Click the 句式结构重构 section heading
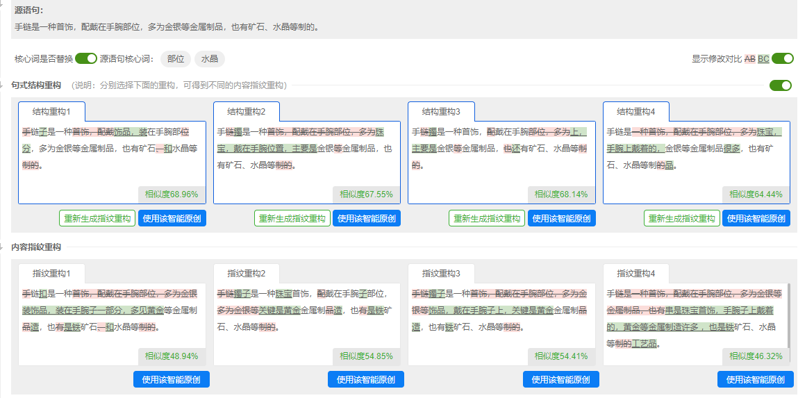The image size is (798, 398). click(36, 85)
